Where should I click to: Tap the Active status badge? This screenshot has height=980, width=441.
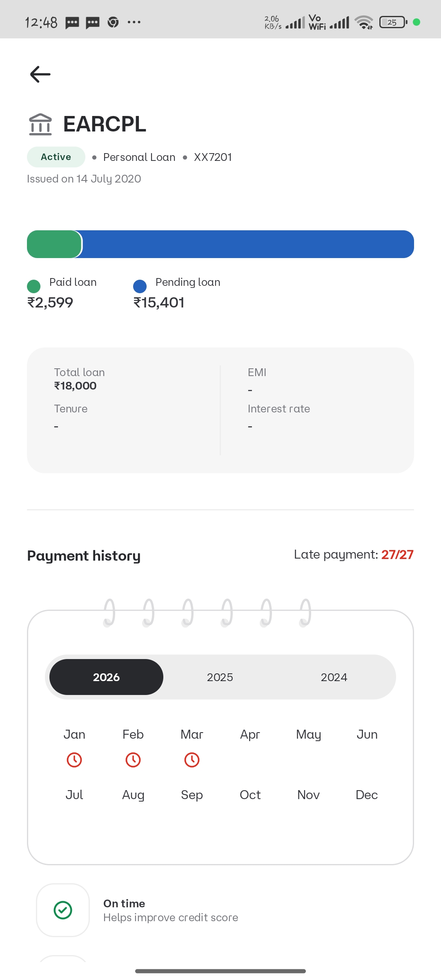point(56,157)
